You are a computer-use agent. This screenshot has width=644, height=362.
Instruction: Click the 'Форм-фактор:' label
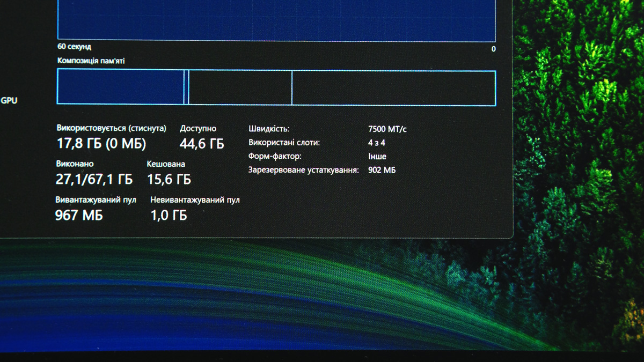275,157
